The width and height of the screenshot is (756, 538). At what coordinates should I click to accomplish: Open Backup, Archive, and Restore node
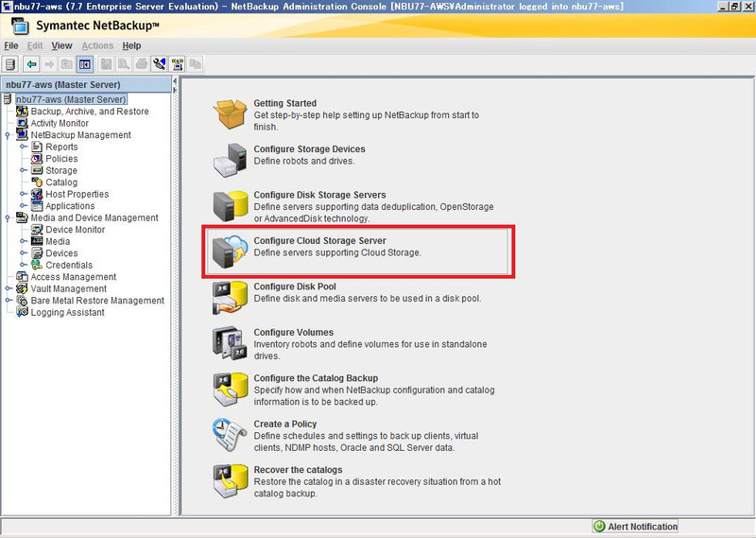pyautogui.click(x=90, y=112)
